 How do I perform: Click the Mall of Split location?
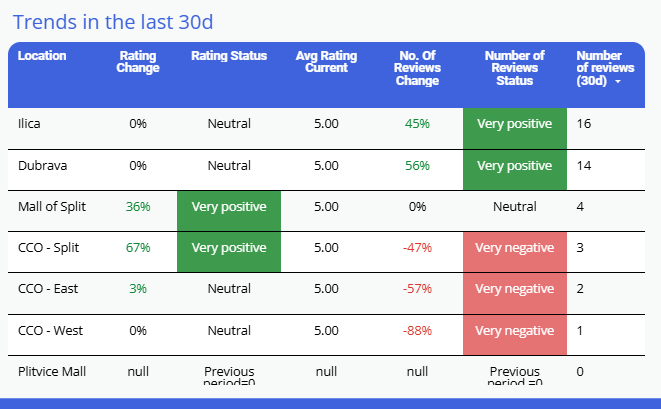coord(52,207)
